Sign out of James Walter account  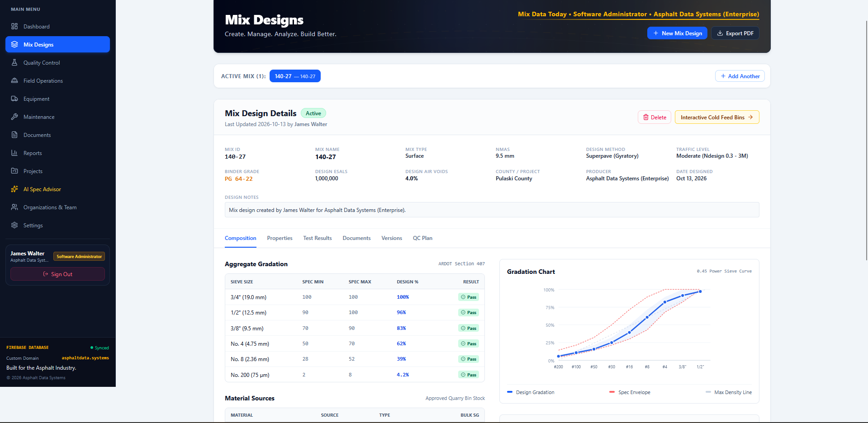(57, 274)
